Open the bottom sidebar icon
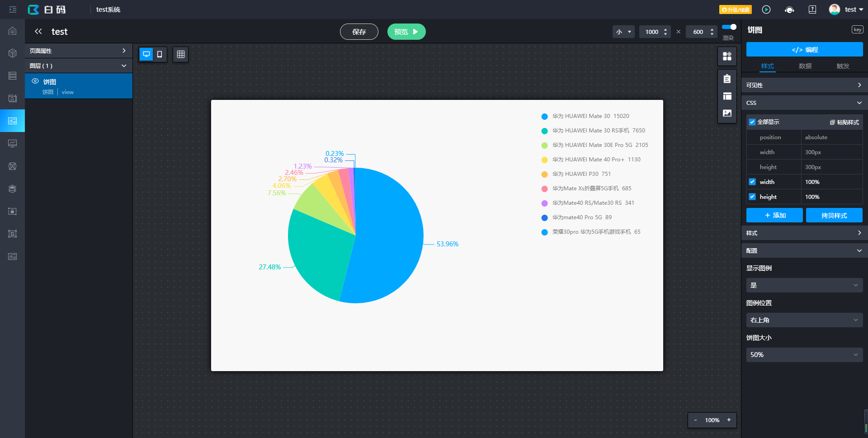Image resolution: width=868 pixels, height=438 pixels. point(13,257)
